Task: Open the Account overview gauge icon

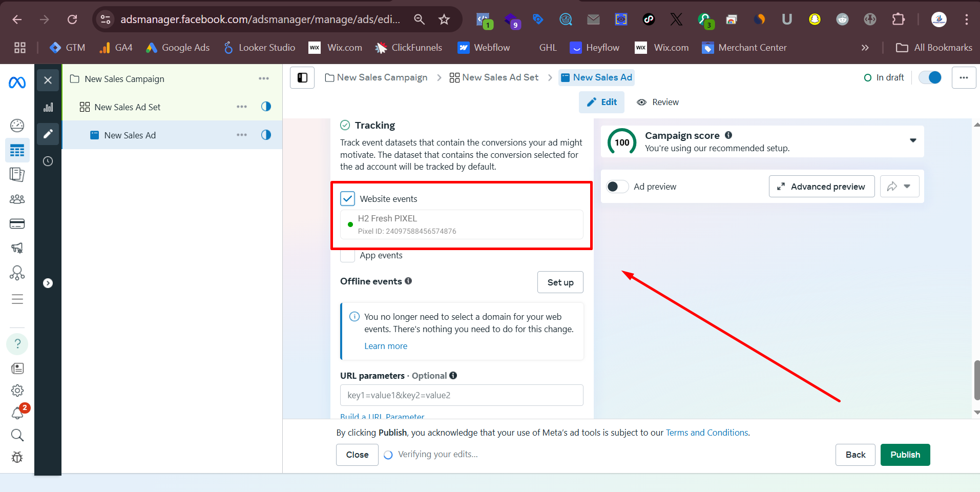Action: pyautogui.click(x=17, y=126)
